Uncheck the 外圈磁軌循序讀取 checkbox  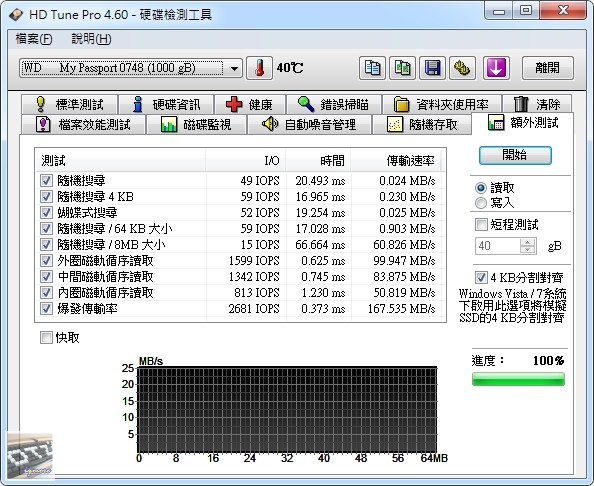pyautogui.click(x=46, y=261)
